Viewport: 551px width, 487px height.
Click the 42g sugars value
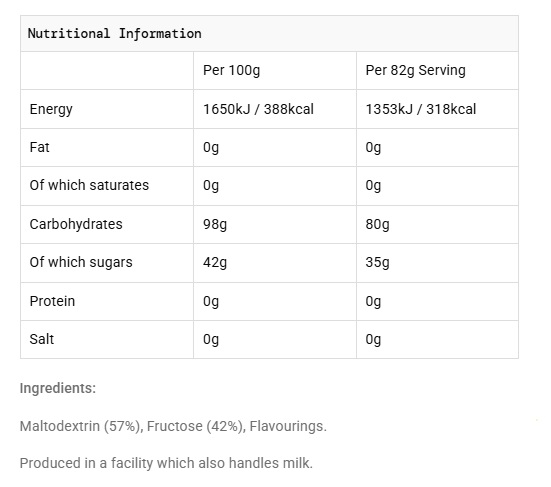click(x=215, y=262)
